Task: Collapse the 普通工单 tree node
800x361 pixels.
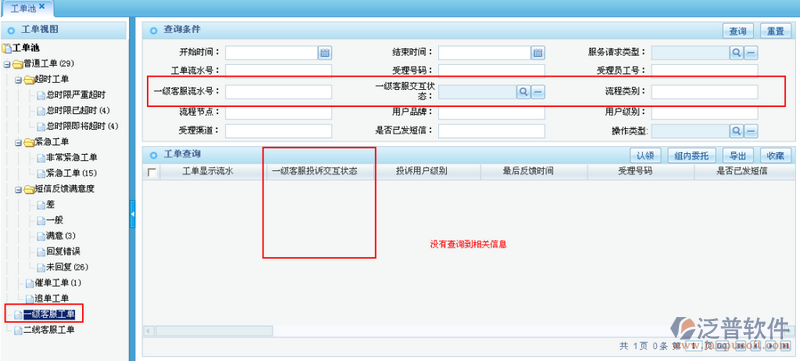Action: 7,64
